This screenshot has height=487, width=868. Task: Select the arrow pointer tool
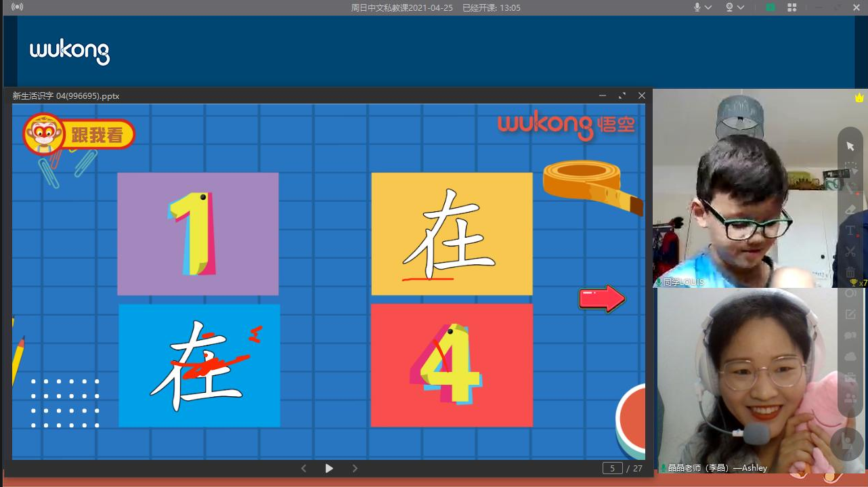(x=850, y=146)
